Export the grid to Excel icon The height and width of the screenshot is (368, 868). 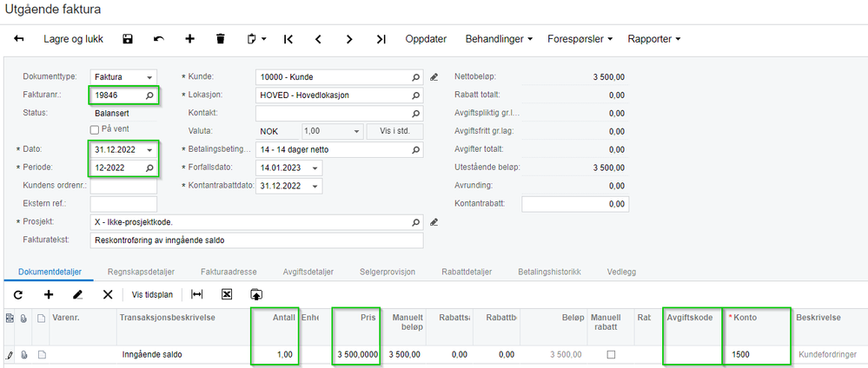pos(227,295)
